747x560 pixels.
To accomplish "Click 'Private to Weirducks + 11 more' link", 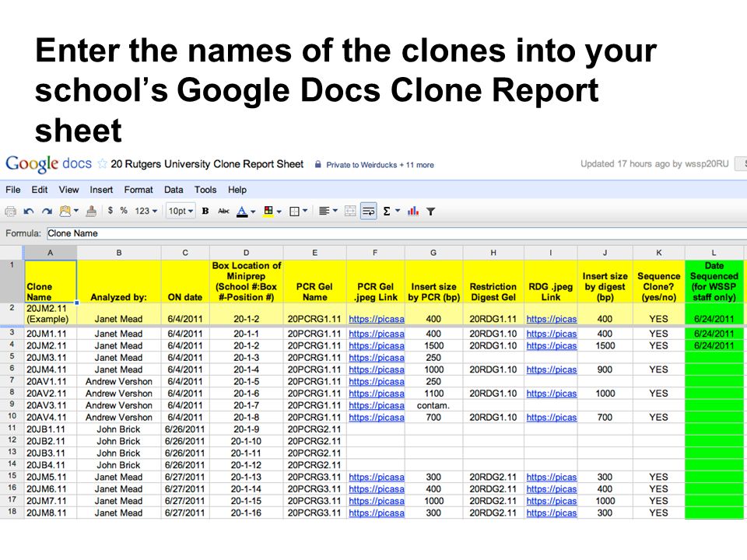I will [380, 165].
